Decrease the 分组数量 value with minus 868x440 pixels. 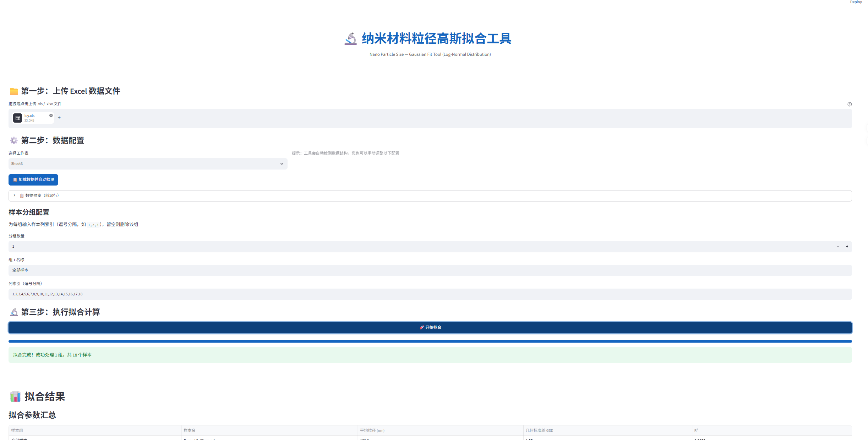tap(838, 247)
